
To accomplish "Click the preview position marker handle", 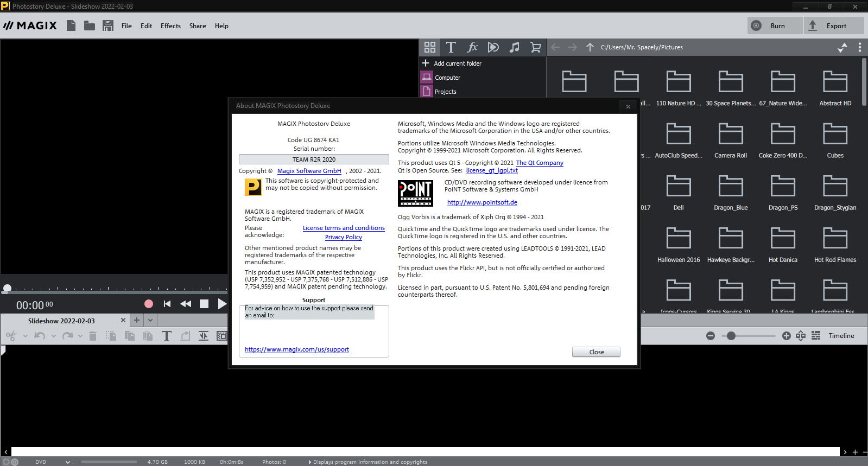I will (x=7, y=288).
